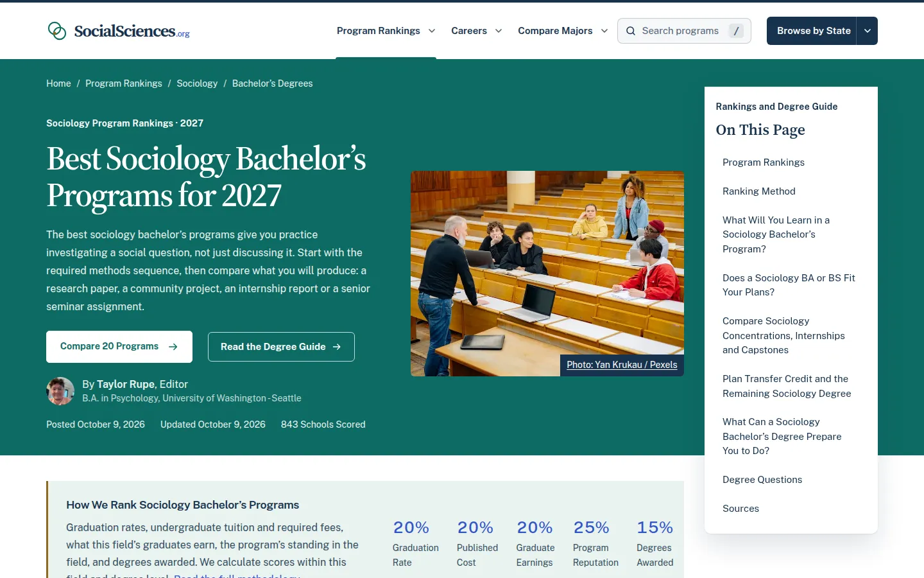Jump to What Will You Learn section
Image resolution: width=924 pixels, height=578 pixels.
coord(776,234)
